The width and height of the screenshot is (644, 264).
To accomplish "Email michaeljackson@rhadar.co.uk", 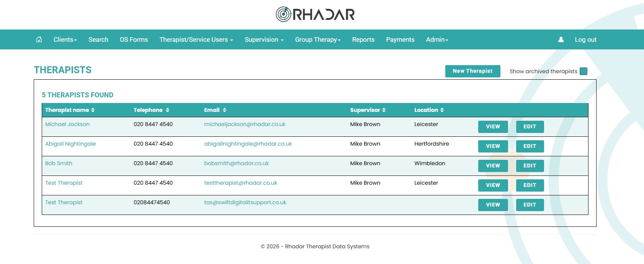I will coord(245,124).
